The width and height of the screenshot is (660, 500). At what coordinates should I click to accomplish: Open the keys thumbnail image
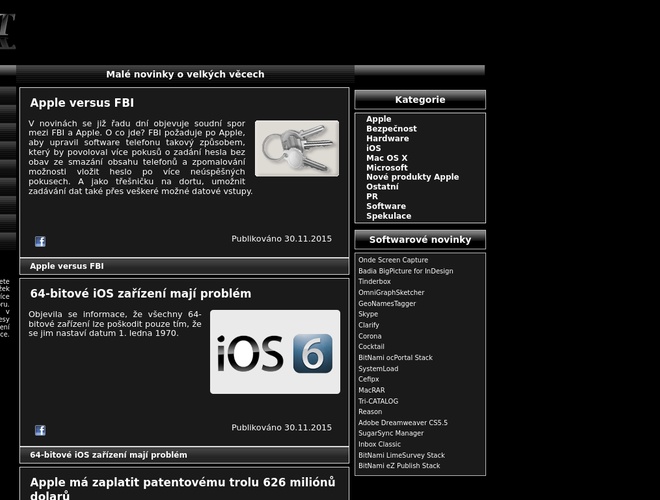(x=296, y=149)
